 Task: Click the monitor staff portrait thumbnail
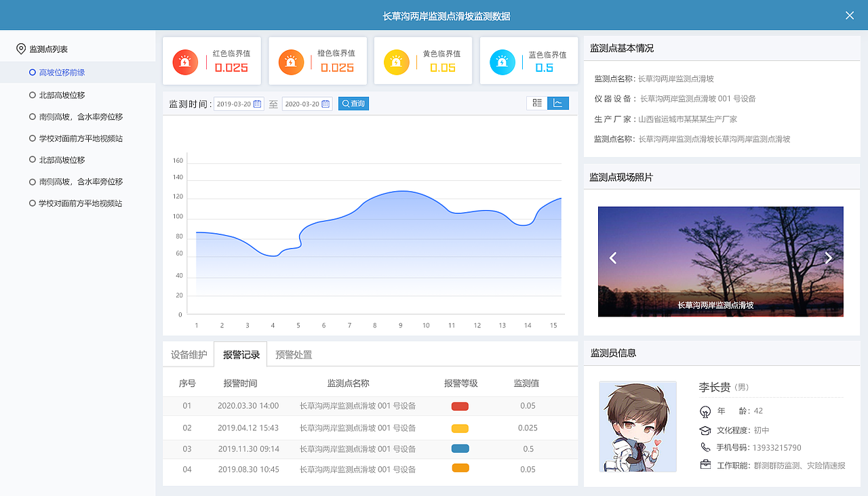click(x=637, y=426)
